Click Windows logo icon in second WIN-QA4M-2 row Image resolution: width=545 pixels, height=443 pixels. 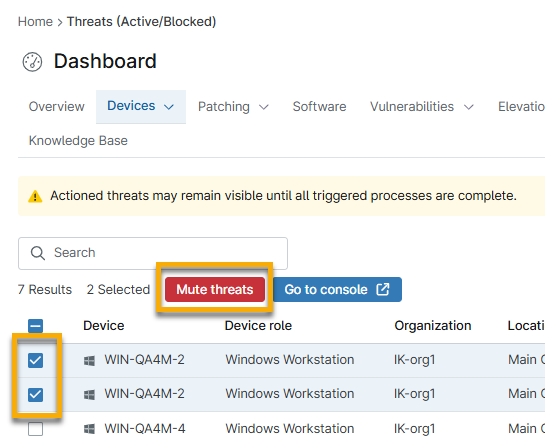tap(89, 395)
